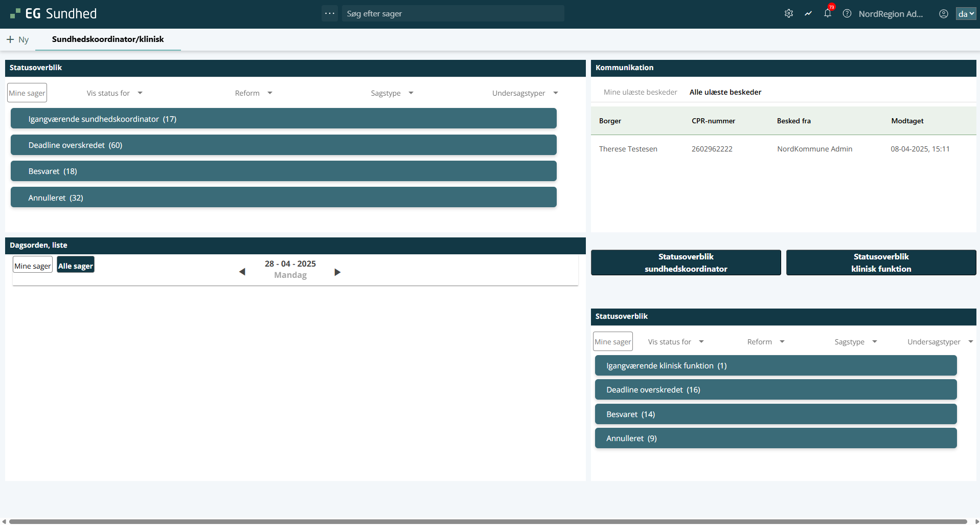980x525 pixels.
Task: Open the top-left Sagstype dropdown
Action: click(x=392, y=93)
